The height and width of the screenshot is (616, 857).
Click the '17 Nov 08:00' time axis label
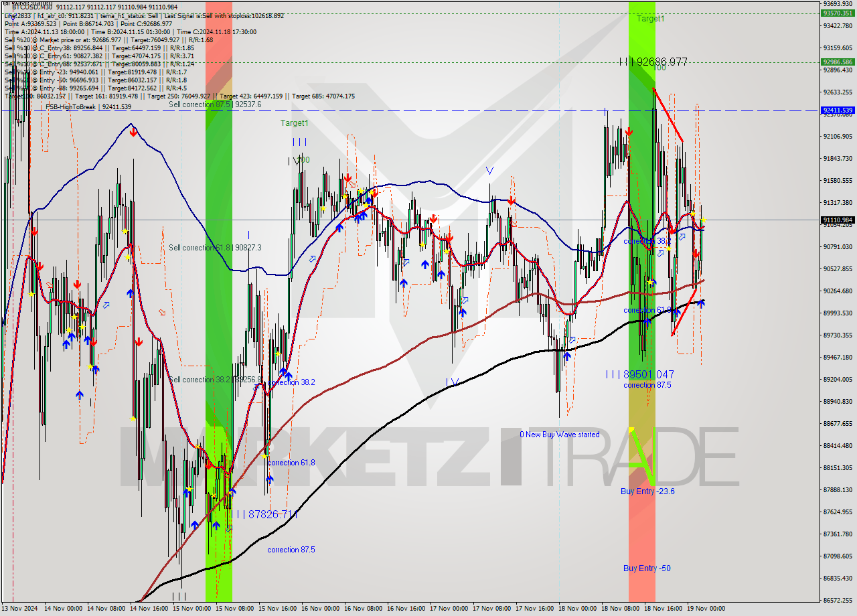[x=493, y=609]
